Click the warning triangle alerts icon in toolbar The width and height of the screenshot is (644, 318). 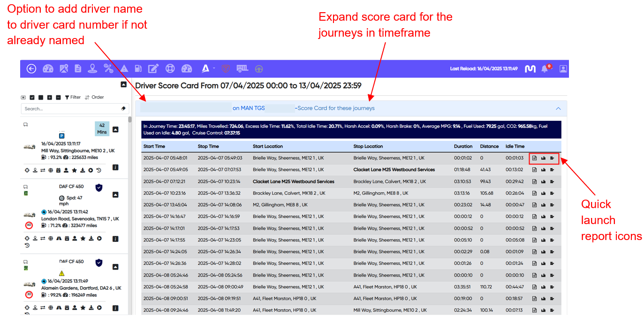pos(124,69)
